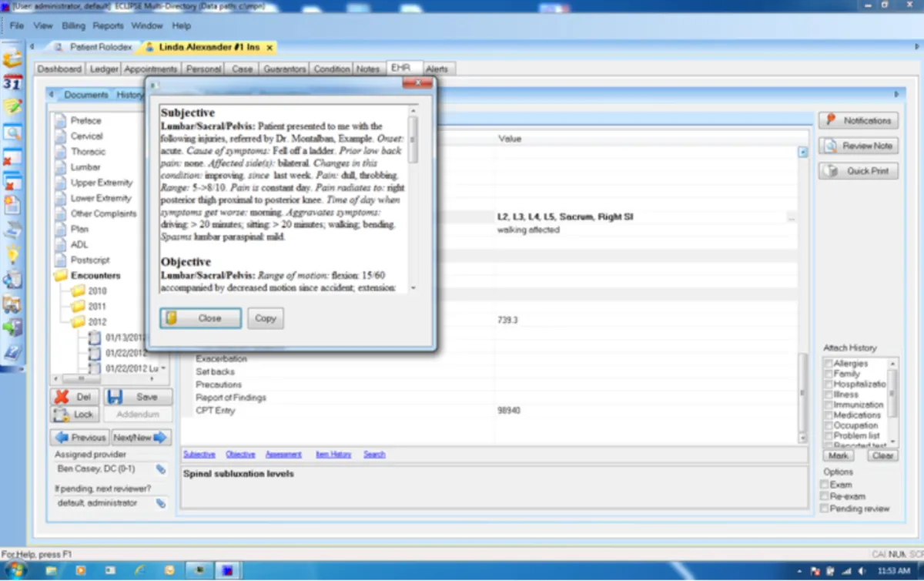924x581 pixels.
Task: Save the document with Save button
Action: point(138,398)
